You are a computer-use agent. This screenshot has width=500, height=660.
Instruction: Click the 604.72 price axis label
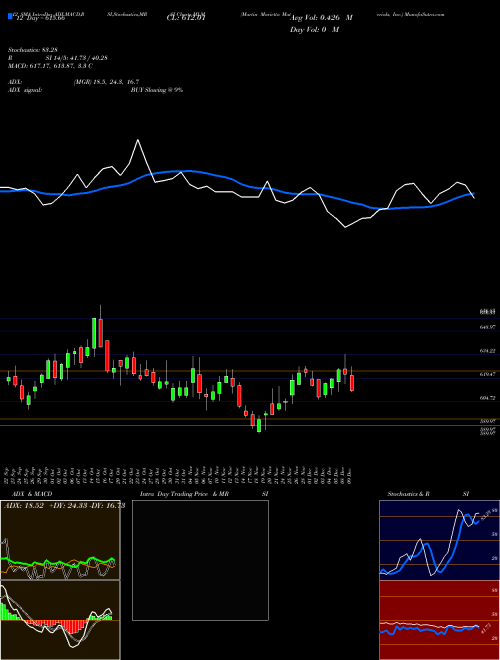coord(487,398)
